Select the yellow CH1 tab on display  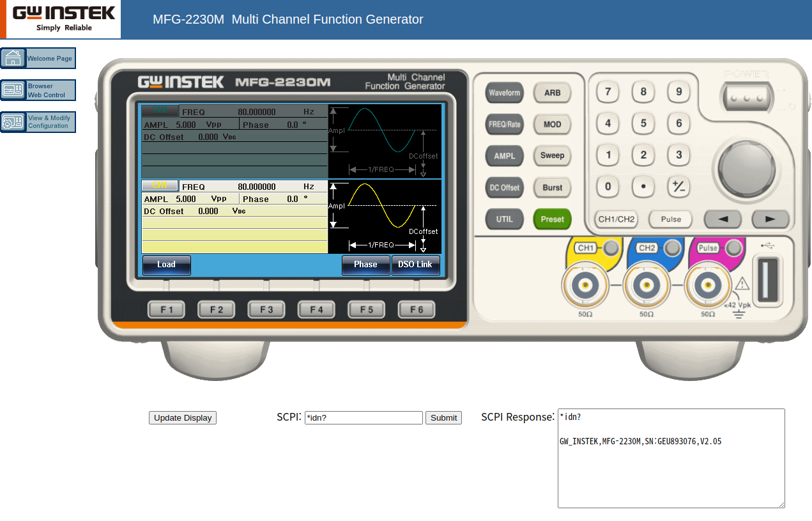pos(160,186)
